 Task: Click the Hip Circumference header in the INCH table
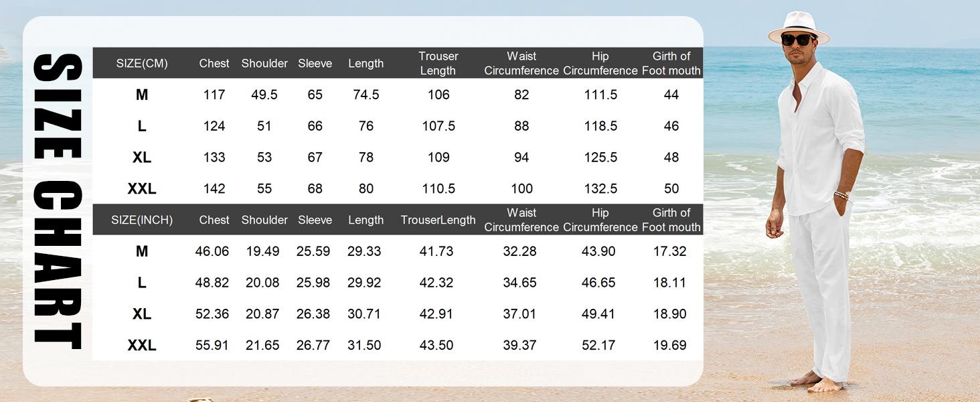600,220
